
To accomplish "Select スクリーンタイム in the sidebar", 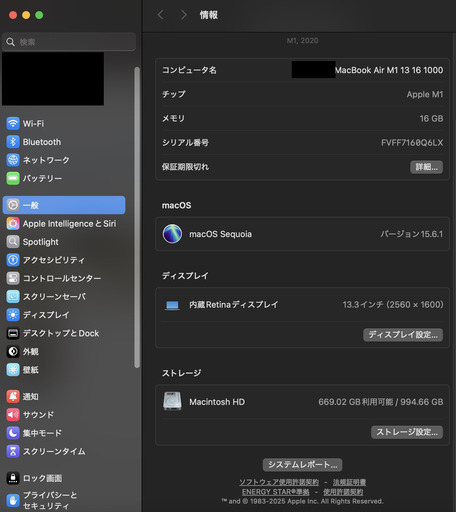I will (x=64, y=451).
